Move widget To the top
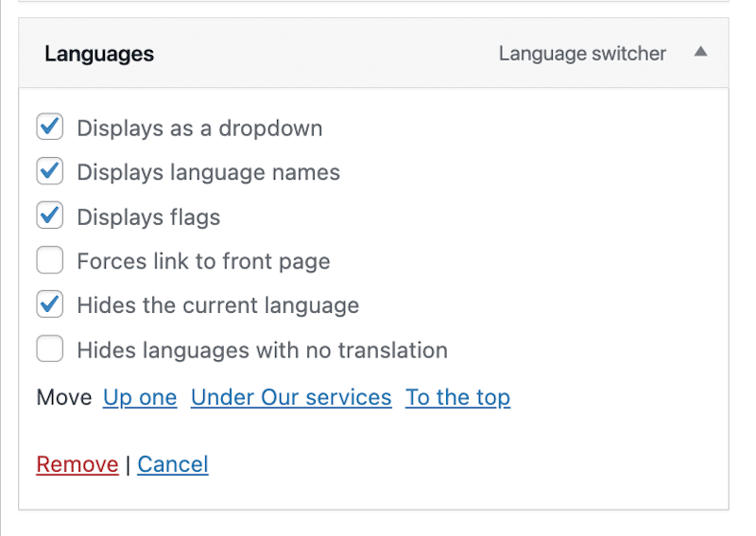This screenshot has width=756, height=536. click(457, 398)
